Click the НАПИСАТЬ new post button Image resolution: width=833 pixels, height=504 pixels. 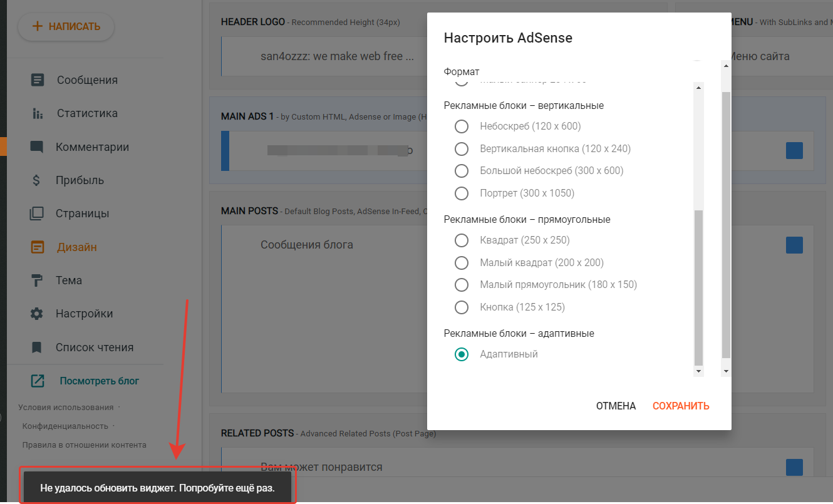coord(66,26)
